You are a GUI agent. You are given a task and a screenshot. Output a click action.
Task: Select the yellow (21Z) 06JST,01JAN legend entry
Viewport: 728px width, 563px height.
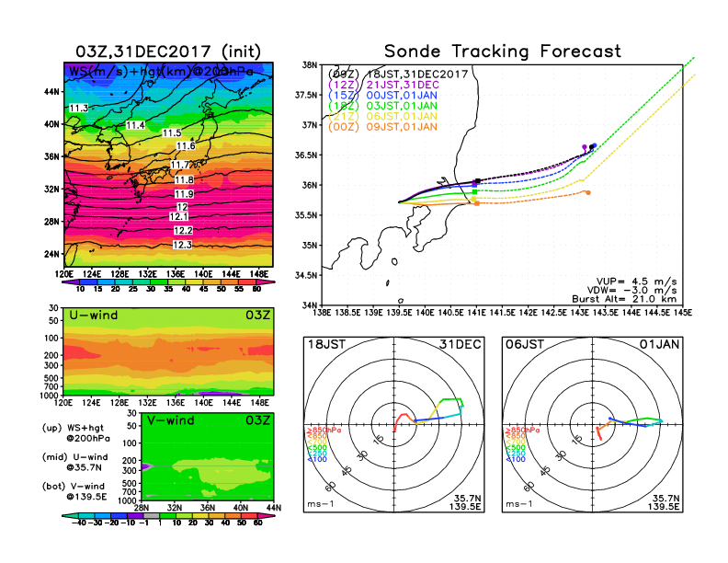pyautogui.click(x=382, y=116)
